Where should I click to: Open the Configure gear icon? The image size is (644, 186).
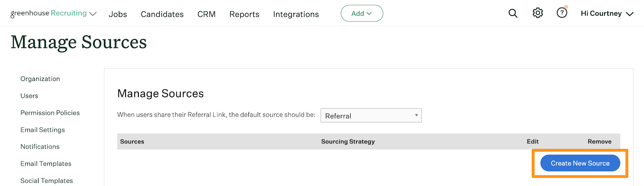pos(538,13)
